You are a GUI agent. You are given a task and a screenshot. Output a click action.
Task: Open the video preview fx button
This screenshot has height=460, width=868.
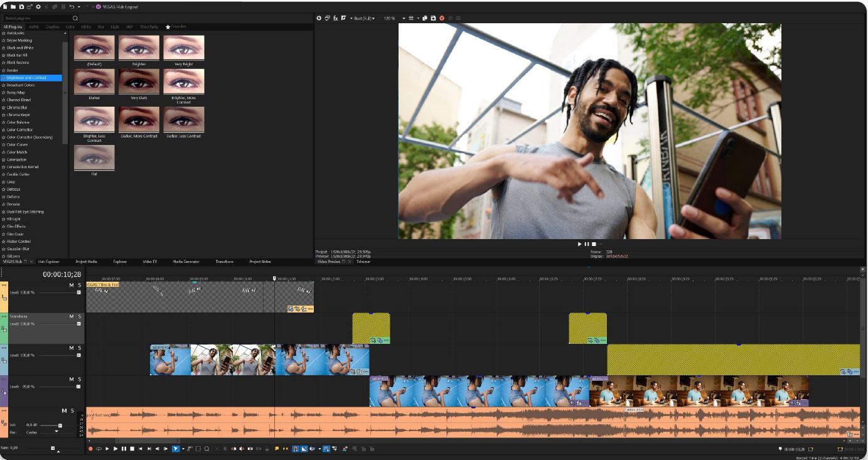point(335,18)
